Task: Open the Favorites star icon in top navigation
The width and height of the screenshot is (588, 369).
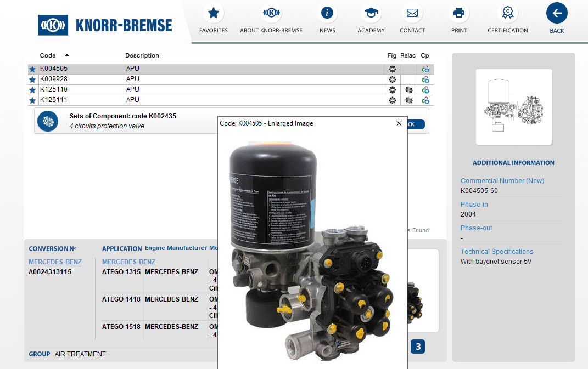Action: (213, 13)
